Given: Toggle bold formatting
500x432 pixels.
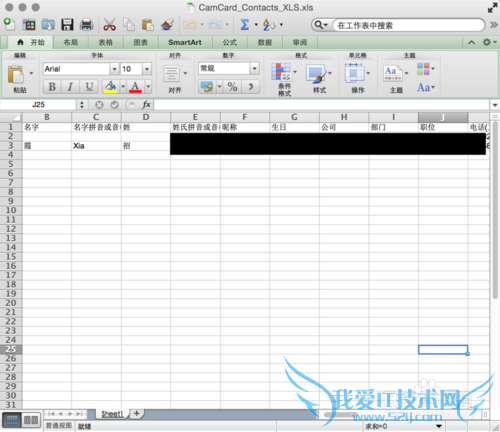Looking at the screenshot, I should 52,87.
